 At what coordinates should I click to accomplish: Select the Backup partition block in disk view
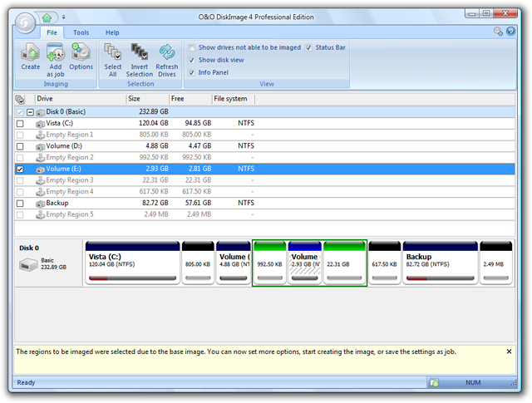pos(441,263)
